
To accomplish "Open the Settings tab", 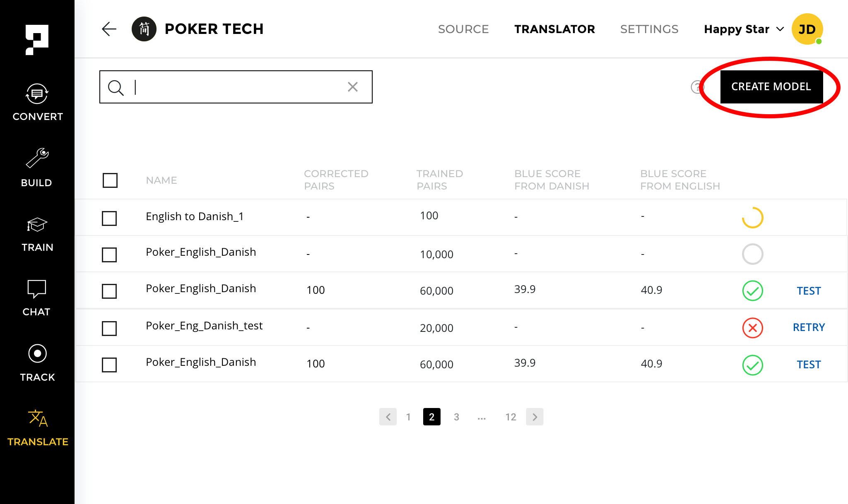I will point(649,29).
